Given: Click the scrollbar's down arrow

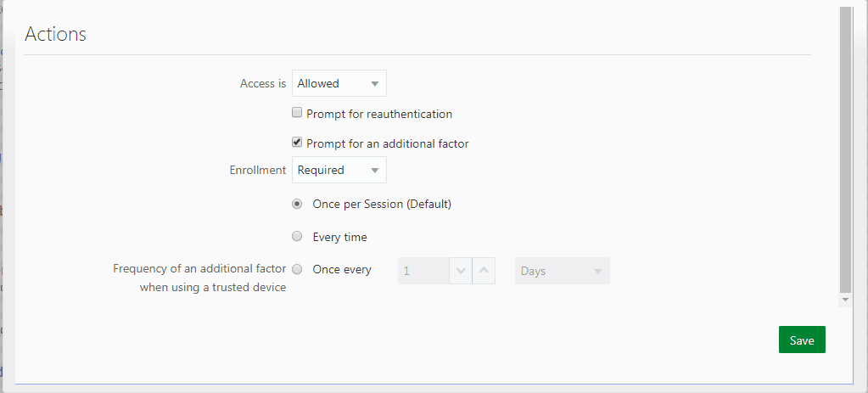Looking at the screenshot, I should (x=844, y=300).
